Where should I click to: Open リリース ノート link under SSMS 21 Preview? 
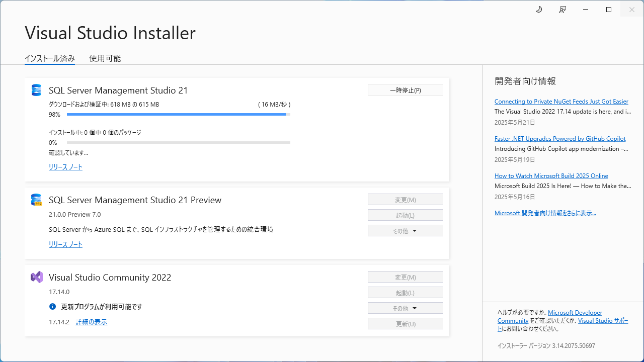coord(65,244)
